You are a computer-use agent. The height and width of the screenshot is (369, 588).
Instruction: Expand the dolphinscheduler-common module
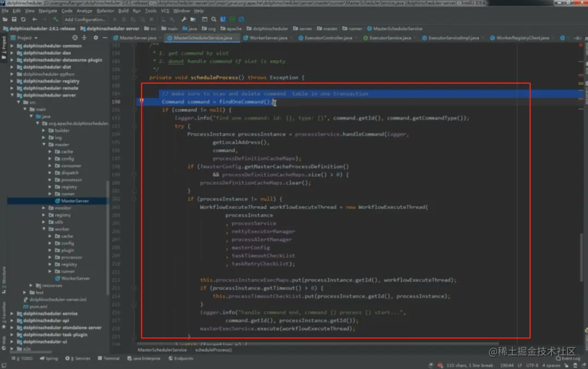(11, 46)
